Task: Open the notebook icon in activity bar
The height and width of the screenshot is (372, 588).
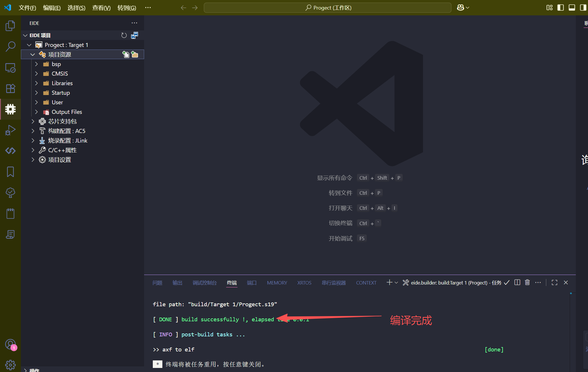Action: pos(10,214)
